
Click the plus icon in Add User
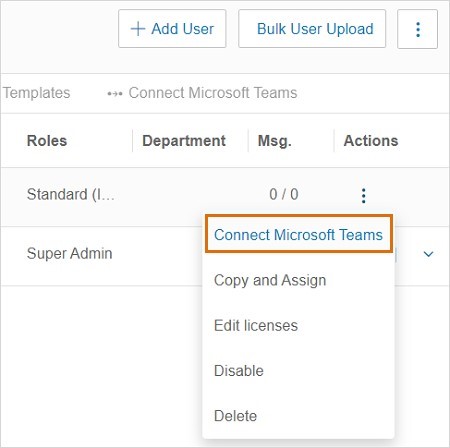pos(138,29)
